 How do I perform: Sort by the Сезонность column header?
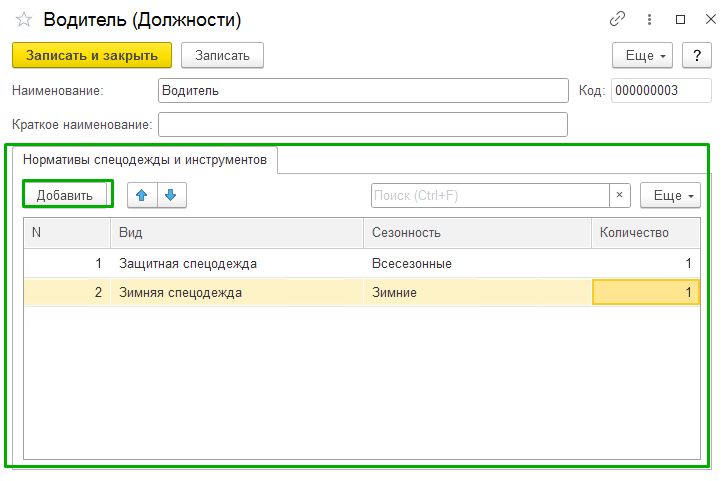(x=476, y=233)
